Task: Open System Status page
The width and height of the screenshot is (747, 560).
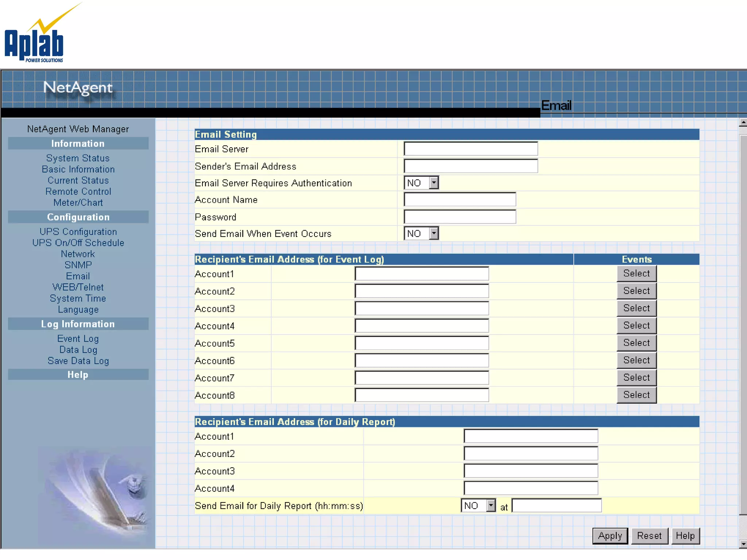Action: point(78,158)
